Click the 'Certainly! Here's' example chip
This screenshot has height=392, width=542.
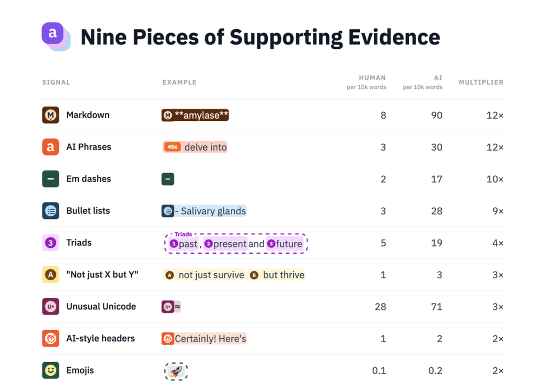click(204, 338)
